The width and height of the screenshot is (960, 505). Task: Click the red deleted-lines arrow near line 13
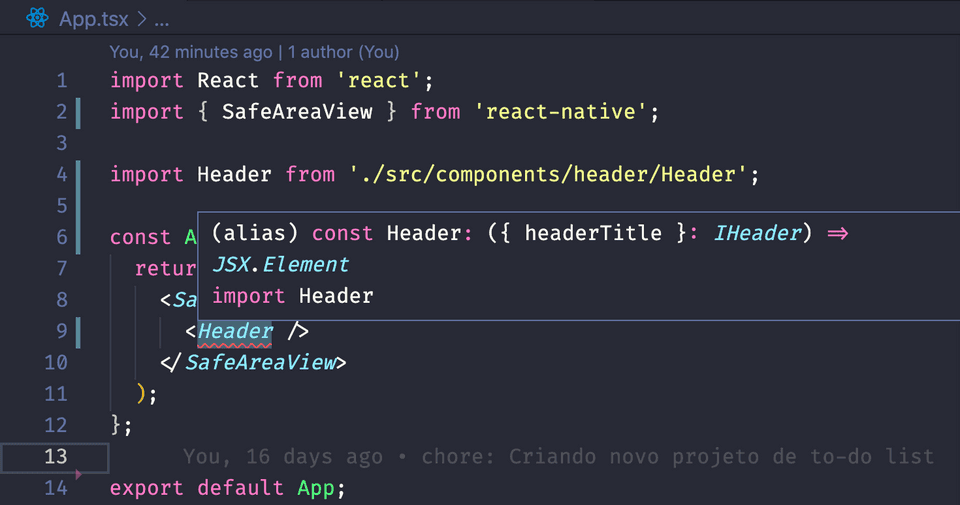point(77,468)
